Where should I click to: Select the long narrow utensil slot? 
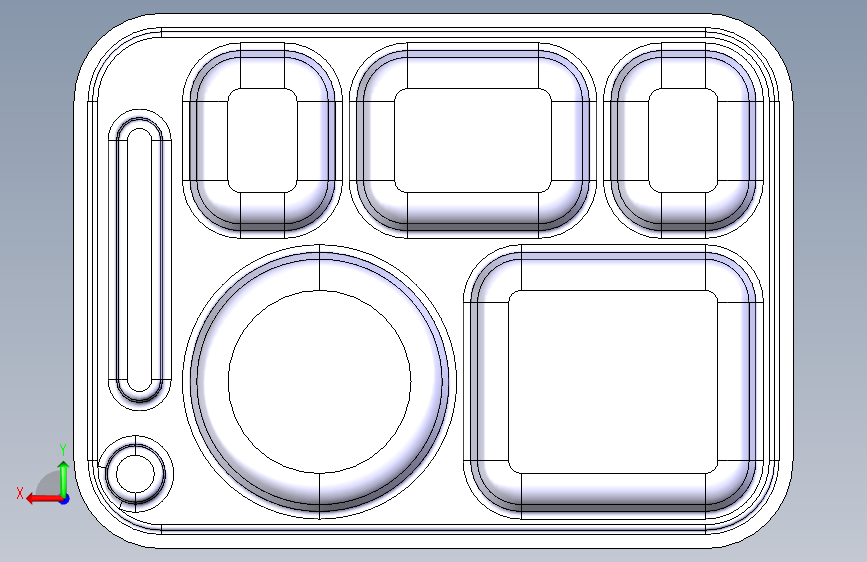139,260
